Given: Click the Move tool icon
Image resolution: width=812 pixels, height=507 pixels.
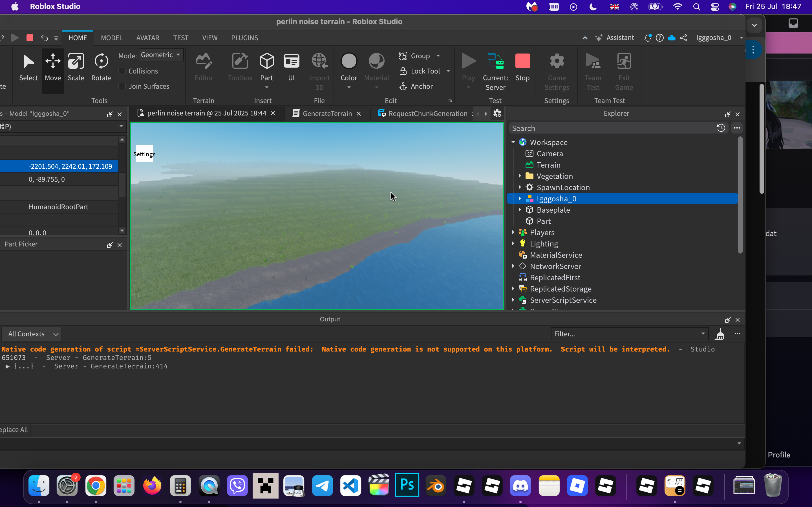Looking at the screenshot, I should (53, 61).
